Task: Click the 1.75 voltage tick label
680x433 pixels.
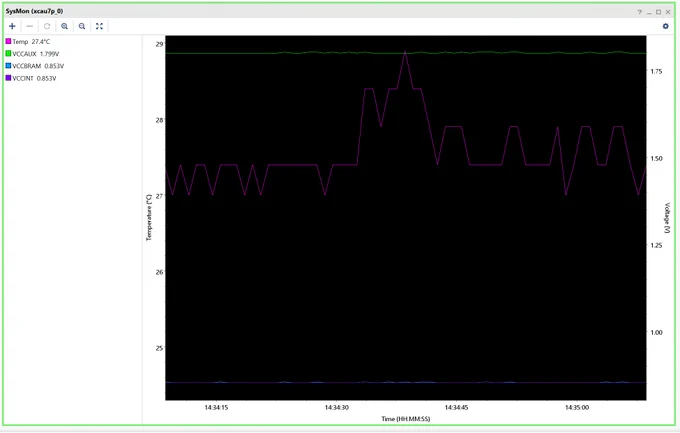Action: pyautogui.click(x=657, y=71)
